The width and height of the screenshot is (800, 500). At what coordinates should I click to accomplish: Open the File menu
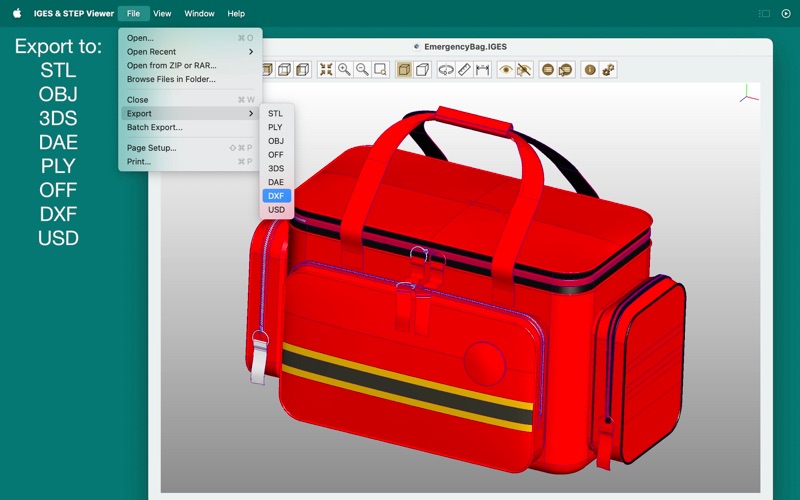point(133,13)
